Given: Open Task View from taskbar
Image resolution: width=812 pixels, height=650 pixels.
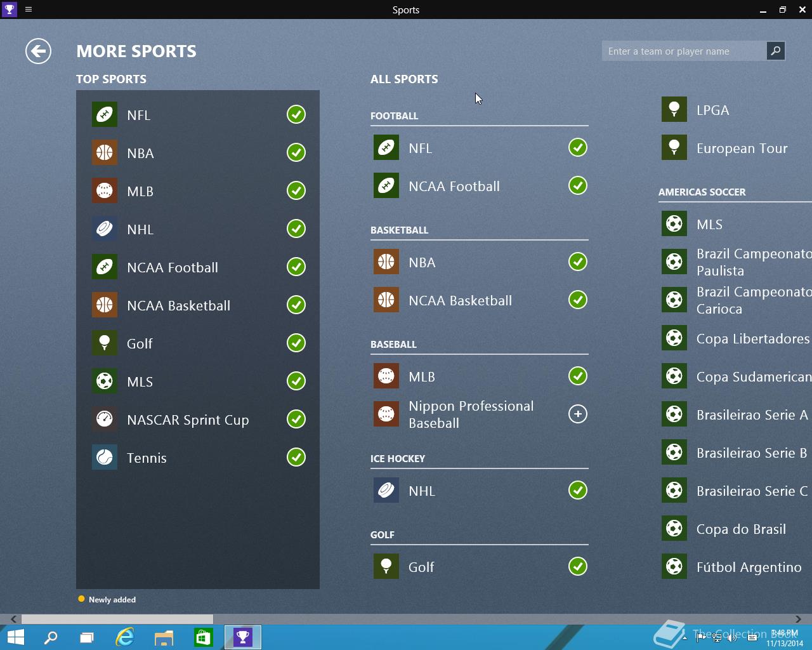Looking at the screenshot, I should tap(87, 637).
